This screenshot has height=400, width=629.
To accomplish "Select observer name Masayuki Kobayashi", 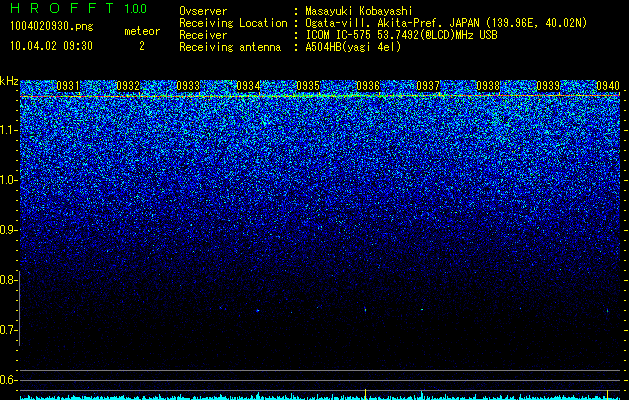I will pyautogui.click(x=359, y=11).
